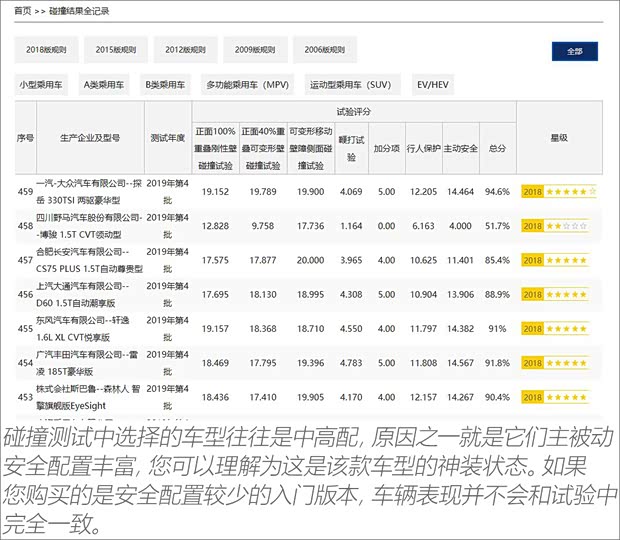Viewport: 620px width, 540px height.
Task: Click the 星级 column header
Action: click(559, 138)
